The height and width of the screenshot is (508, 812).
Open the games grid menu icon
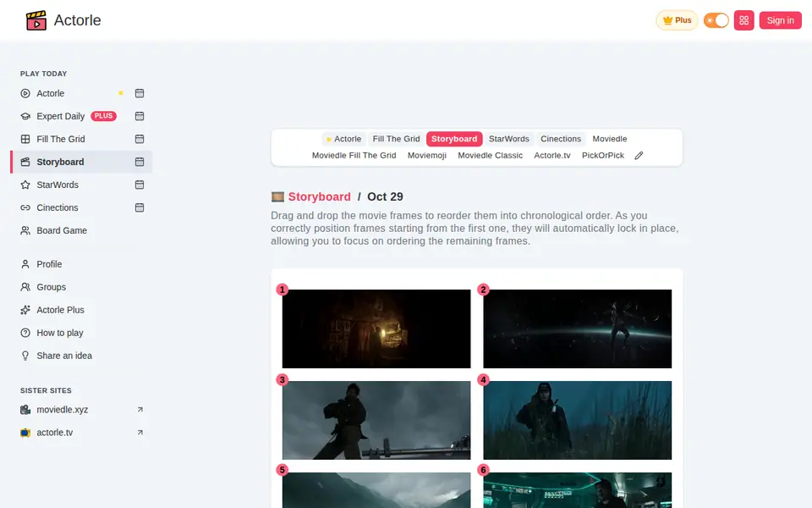743,20
